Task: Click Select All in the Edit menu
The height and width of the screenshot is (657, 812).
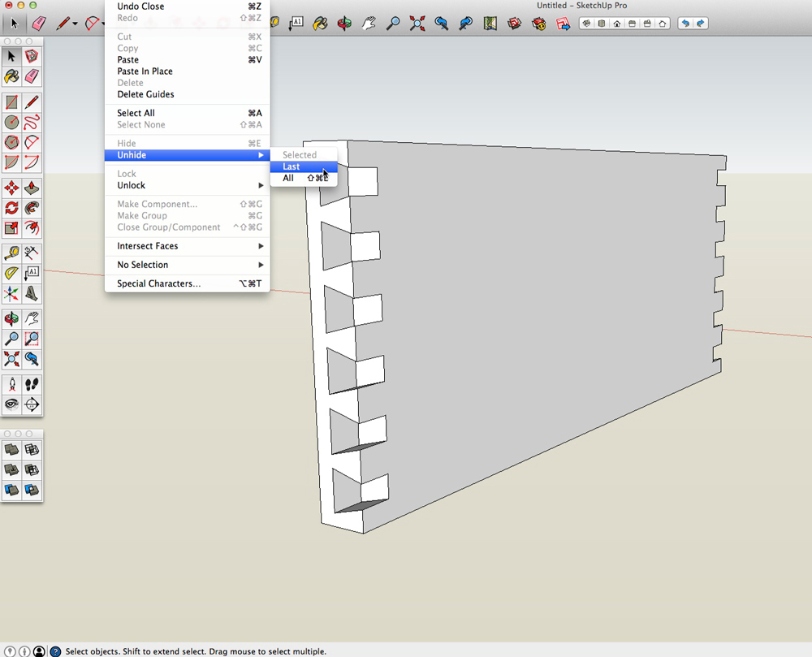Action: click(x=136, y=113)
